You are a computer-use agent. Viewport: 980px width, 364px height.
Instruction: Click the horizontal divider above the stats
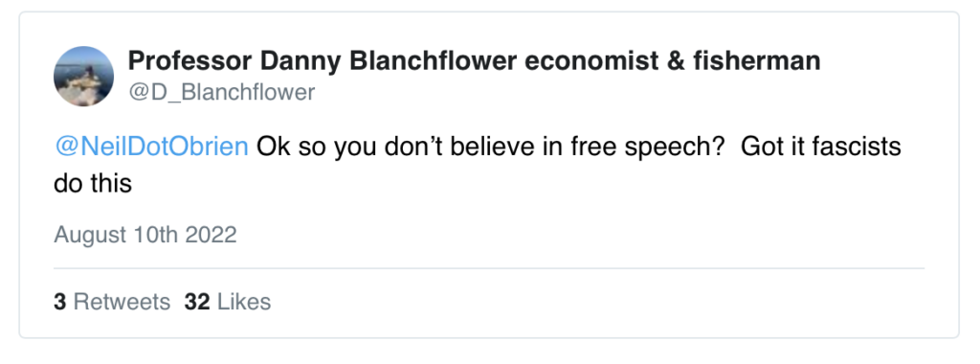click(x=489, y=268)
